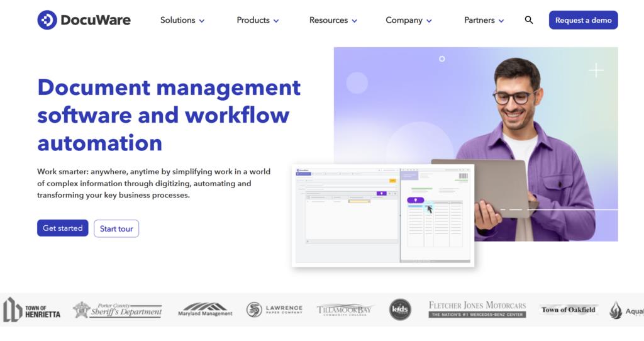Click the Start tour button
This screenshot has height=341, width=644.
click(116, 228)
